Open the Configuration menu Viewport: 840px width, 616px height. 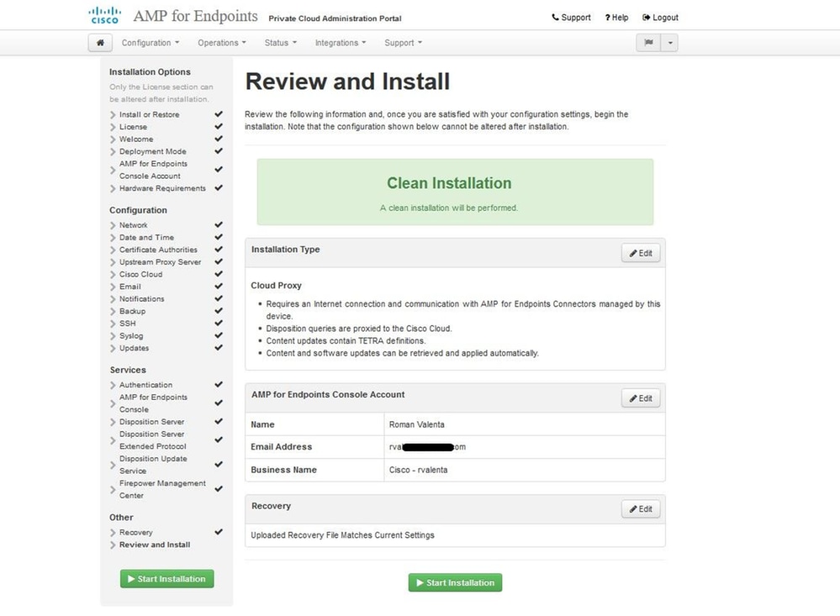pos(150,43)
